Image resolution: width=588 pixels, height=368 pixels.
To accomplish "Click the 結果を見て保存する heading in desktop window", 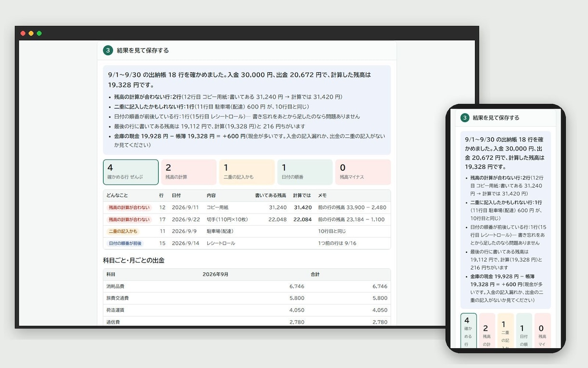I will [143, 50].
